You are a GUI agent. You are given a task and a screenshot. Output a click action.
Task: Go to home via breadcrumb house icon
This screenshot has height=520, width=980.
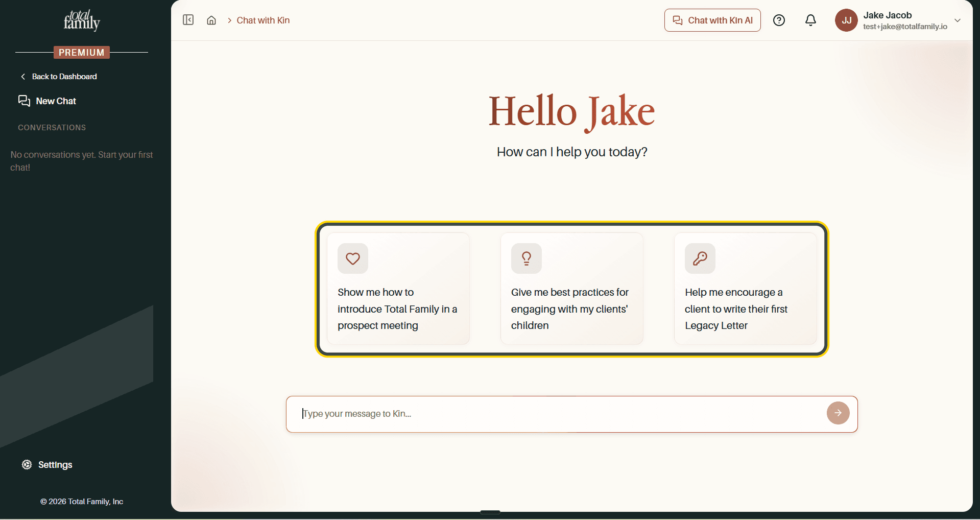211,20
